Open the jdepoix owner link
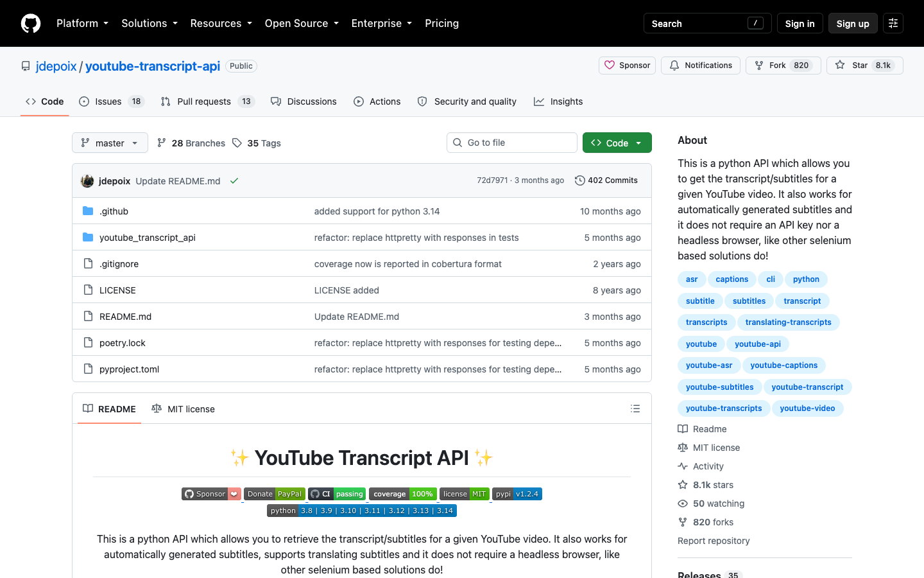 click(56, 66)
